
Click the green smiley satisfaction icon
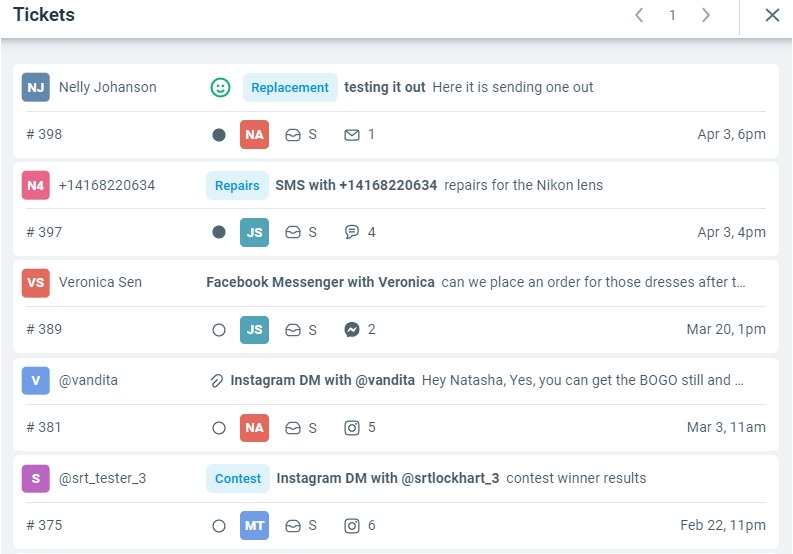point(220,88)
